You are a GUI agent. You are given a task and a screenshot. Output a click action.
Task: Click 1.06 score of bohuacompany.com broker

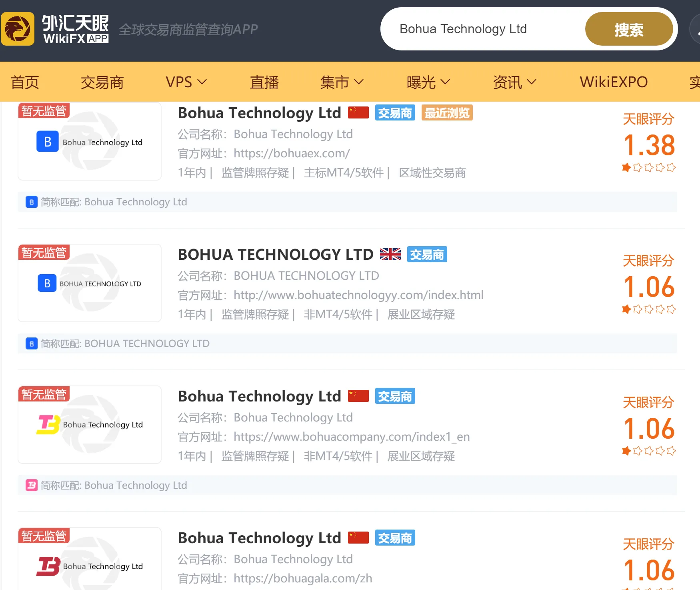649,428
